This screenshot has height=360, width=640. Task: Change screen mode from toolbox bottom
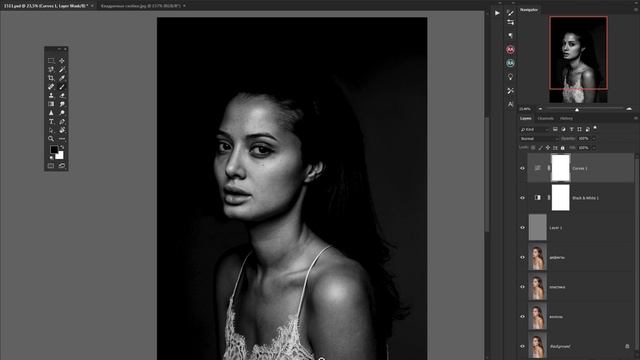pos(62,166)
